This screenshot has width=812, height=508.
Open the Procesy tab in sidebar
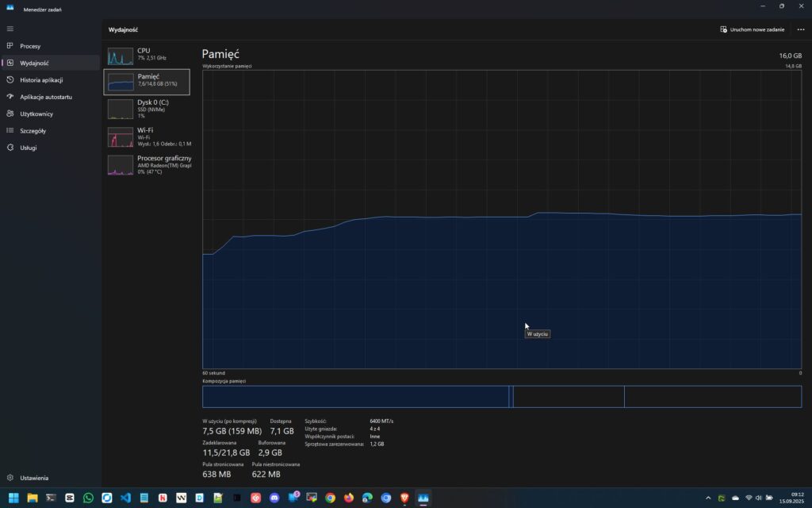coord(30,46)
